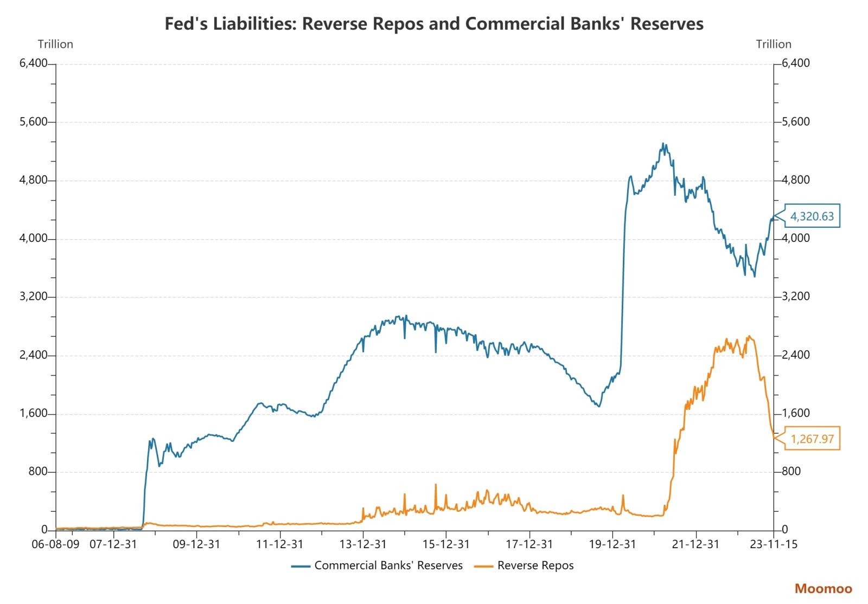Click the 6,400 label on left axis
The width and height of the screenshot is (868, 604).
(34, 63)
